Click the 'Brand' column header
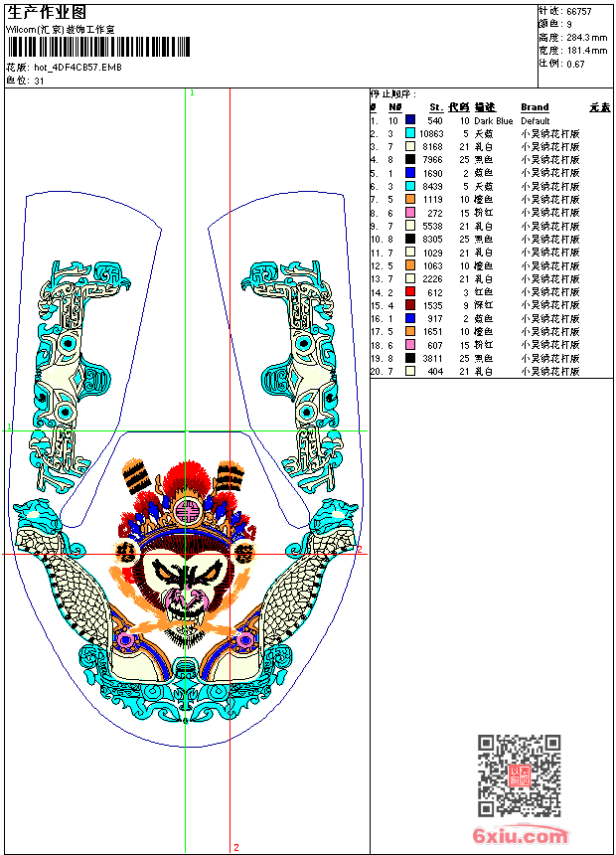The image size is (616, 855). [535, 107]
